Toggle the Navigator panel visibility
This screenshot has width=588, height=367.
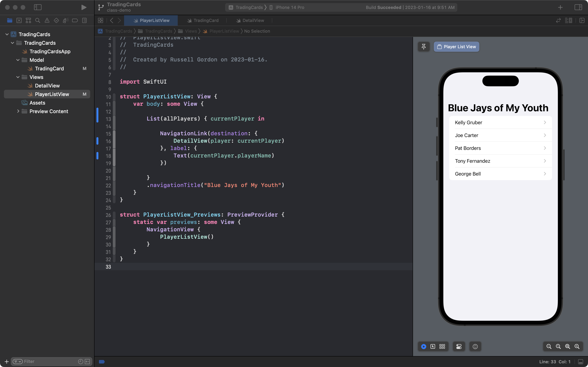click(38, 7)
